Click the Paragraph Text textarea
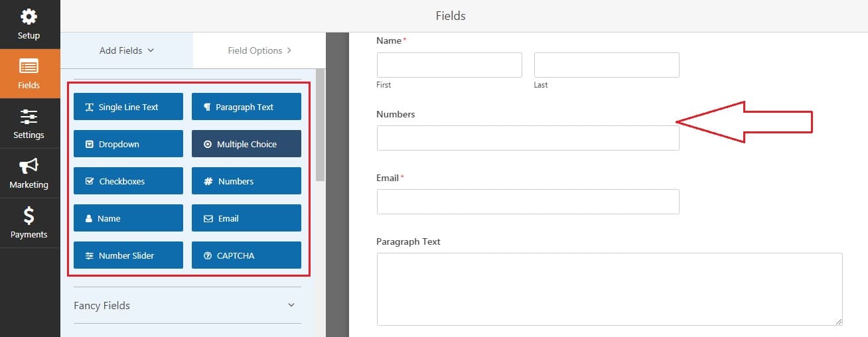This screenshot has height=337, width=868. coord(609,289)
